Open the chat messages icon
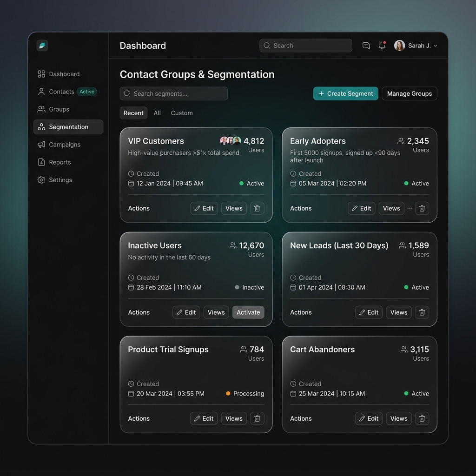This screenshot has height=476, width=476. [x=366, y=46]
